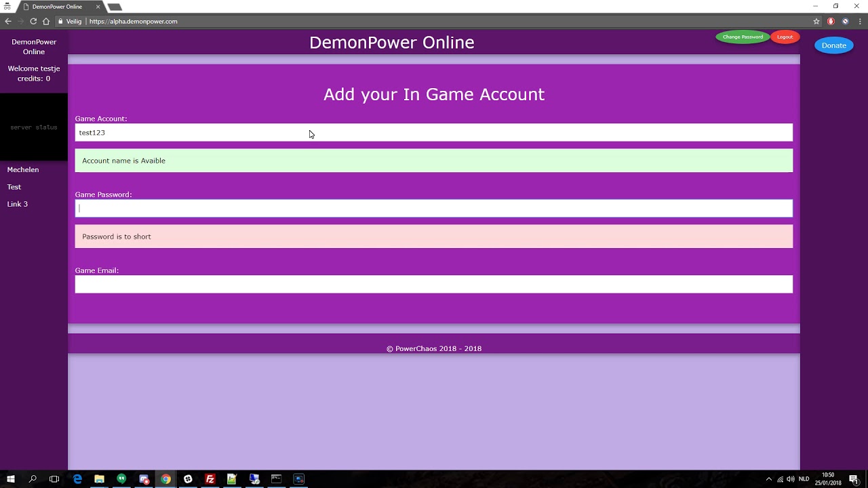This screenshot has width=868, height=488.
Task: Open the Windows Start menu
Action: [x=11, y=479]
